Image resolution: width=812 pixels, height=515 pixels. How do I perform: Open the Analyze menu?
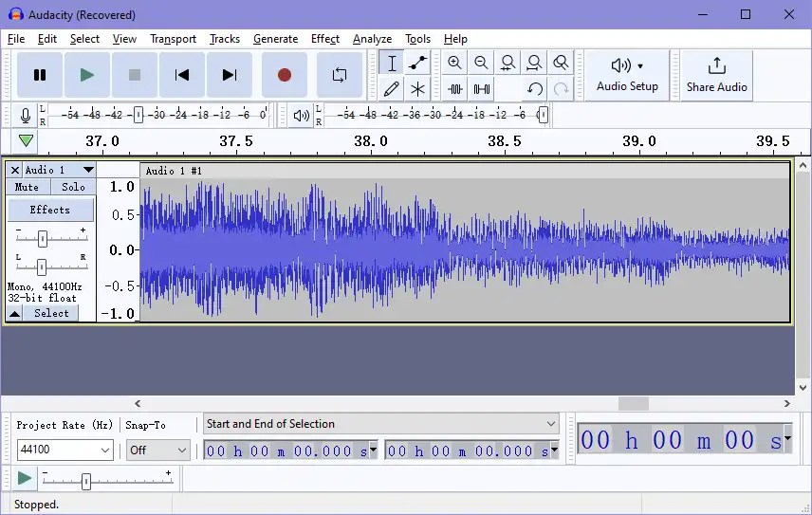(373, 39)
